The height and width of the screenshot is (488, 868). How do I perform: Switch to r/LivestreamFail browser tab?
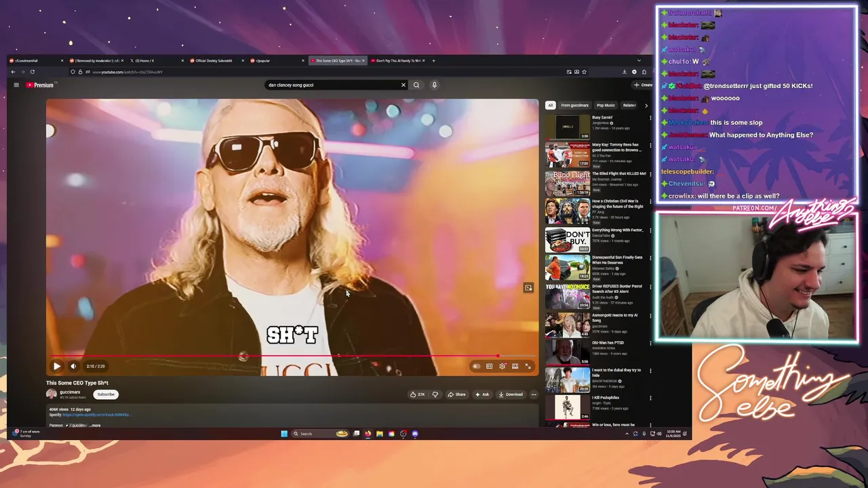point(34,60)
